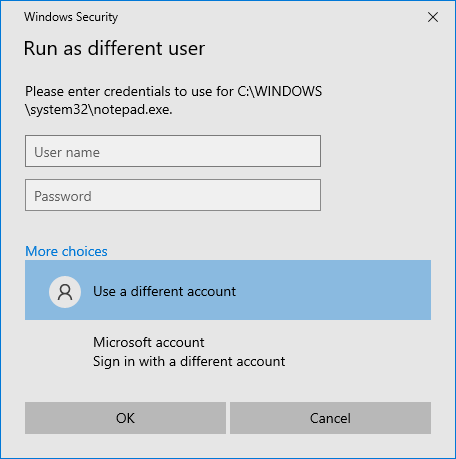The image size is (456, 459).
Task: Focus the User name field
Action: [x=173, y=151]
